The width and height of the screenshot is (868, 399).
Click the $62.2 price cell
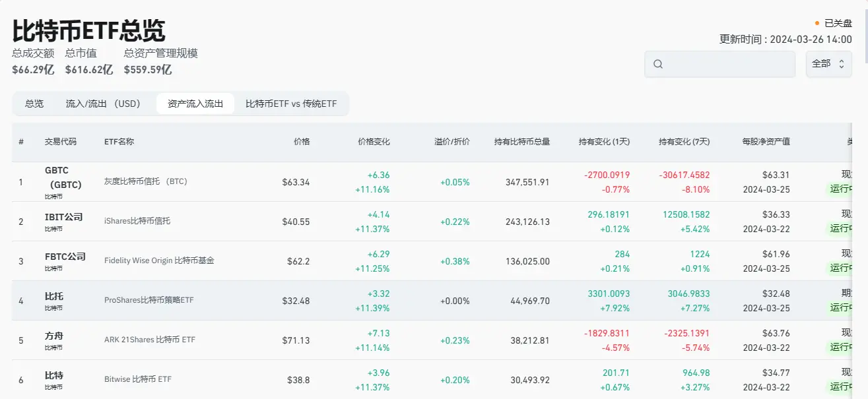[x=298, y=261]
